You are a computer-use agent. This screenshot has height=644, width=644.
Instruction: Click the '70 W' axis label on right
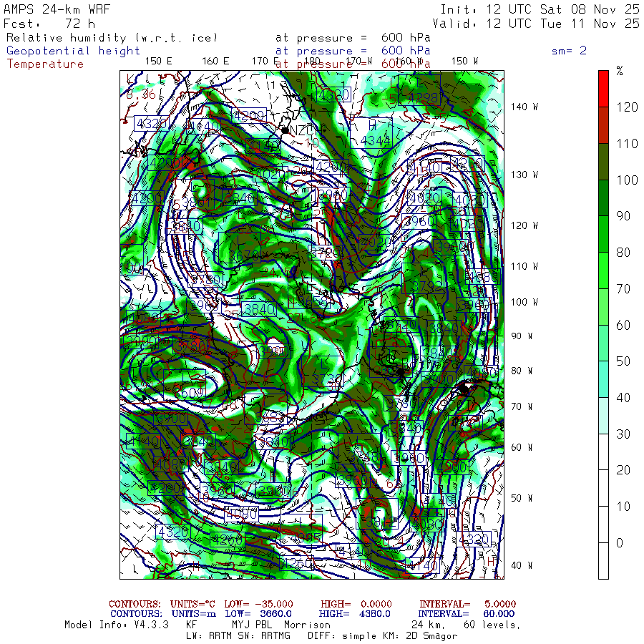click(521, 406)
